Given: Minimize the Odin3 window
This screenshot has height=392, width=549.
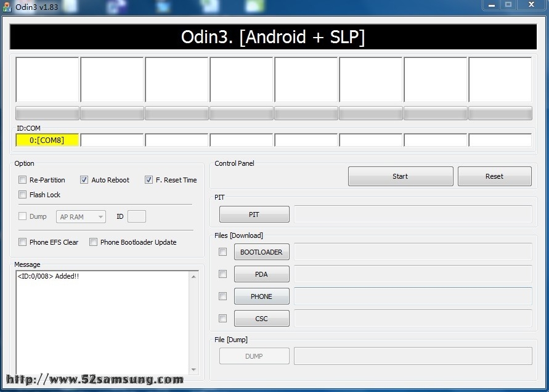Looking at the screenshot, I should (492, 6).
